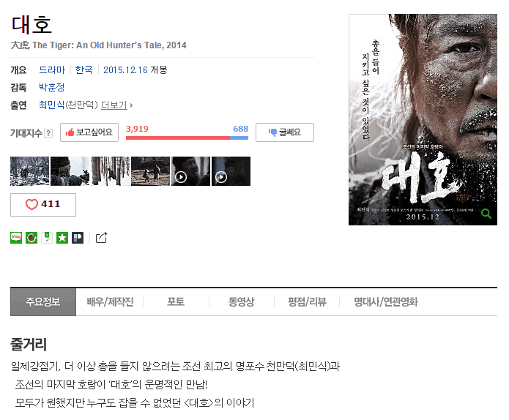
Task: Expand cast list with 더보기 link
Action: pos(114,105)
